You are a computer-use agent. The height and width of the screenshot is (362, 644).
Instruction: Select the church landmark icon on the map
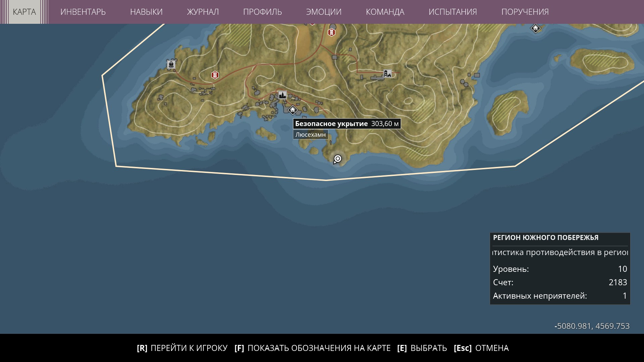pos(282,95)
